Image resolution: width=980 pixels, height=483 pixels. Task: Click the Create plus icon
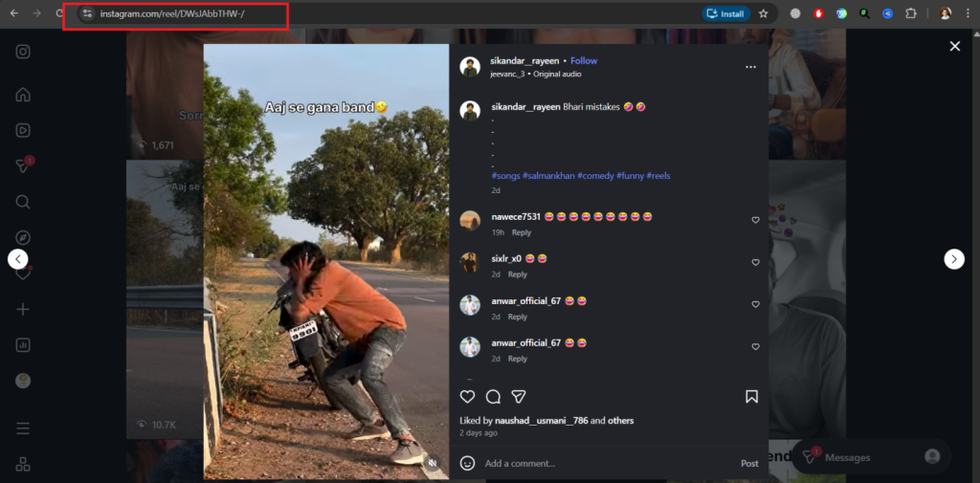(x=23, y=309)
